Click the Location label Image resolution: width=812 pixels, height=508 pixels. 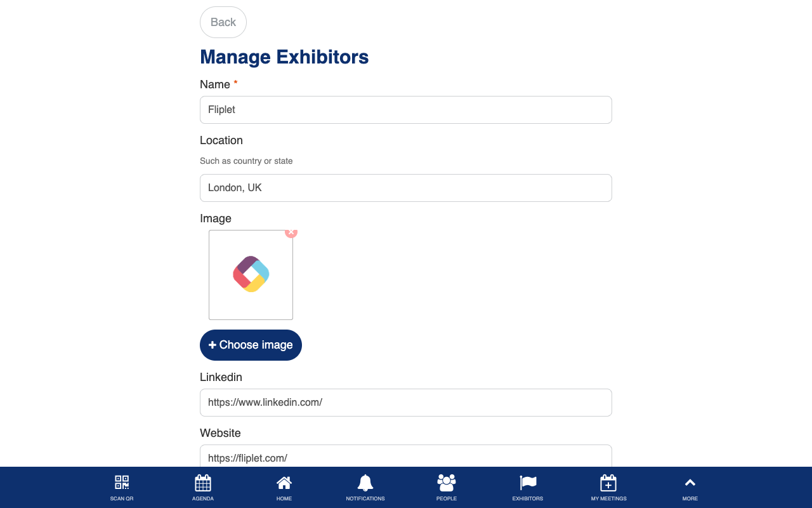221,140
